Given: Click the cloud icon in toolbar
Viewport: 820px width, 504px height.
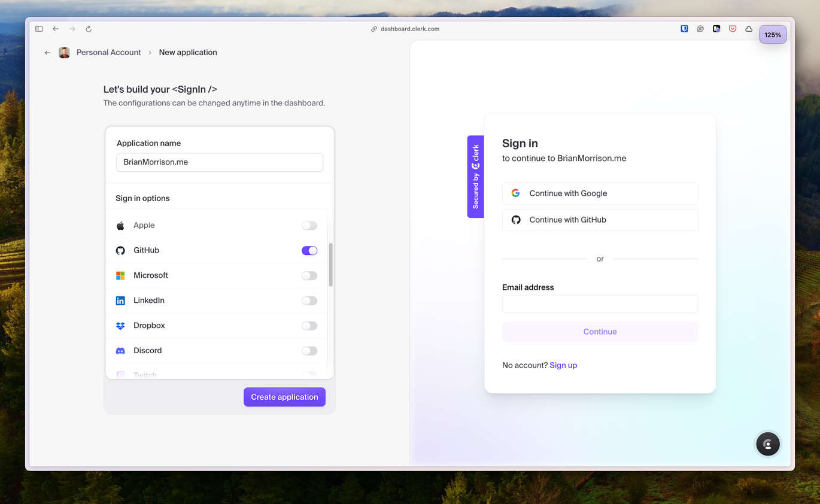Looking at the screenshot, I should [749, 29].
